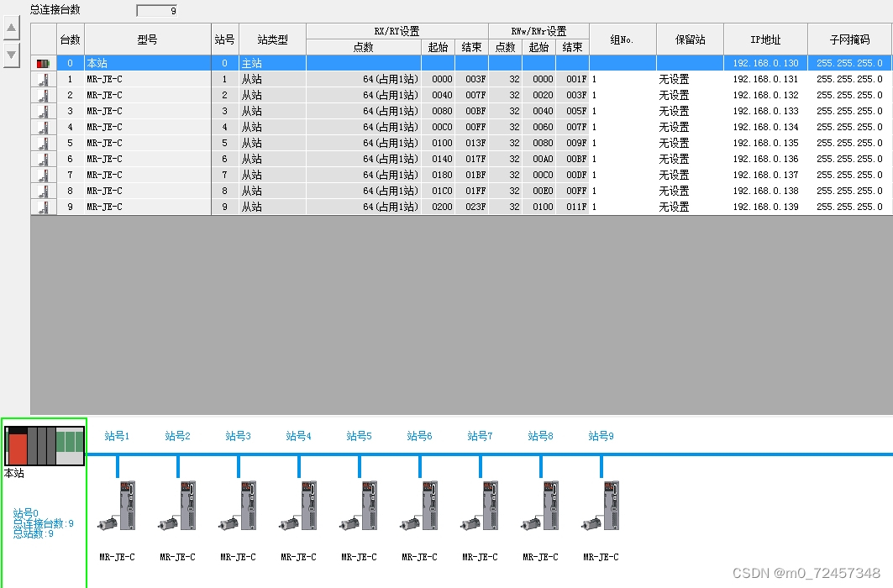Click the 站号9 label in network diagram
This screenshot has width=893, height=588.
click(601, 436)
